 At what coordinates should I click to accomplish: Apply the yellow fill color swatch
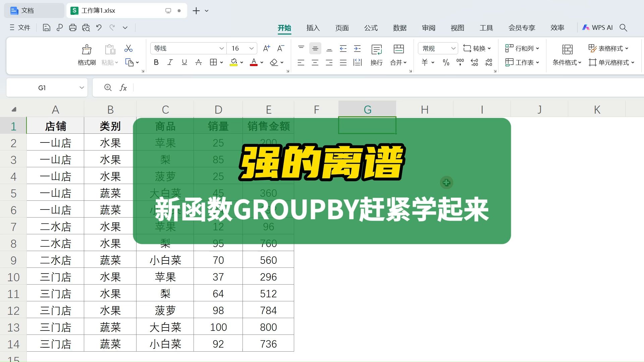(x=233, y=62)
